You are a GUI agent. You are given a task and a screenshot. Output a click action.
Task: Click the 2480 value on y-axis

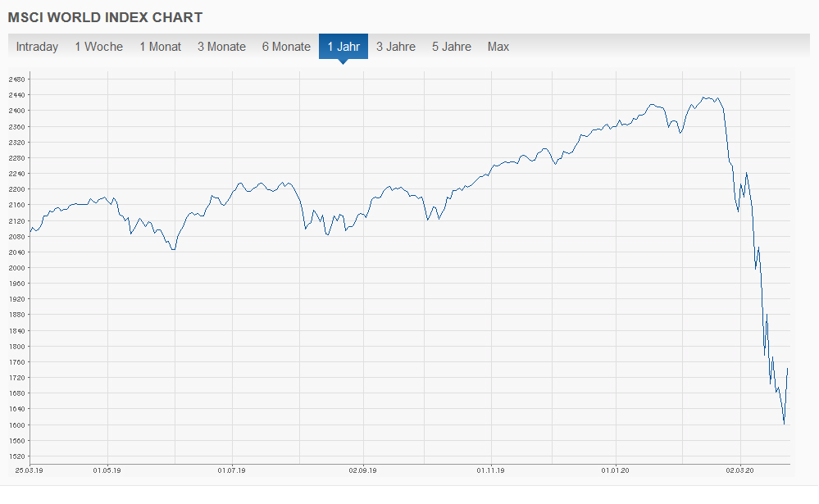pos(17,79)
